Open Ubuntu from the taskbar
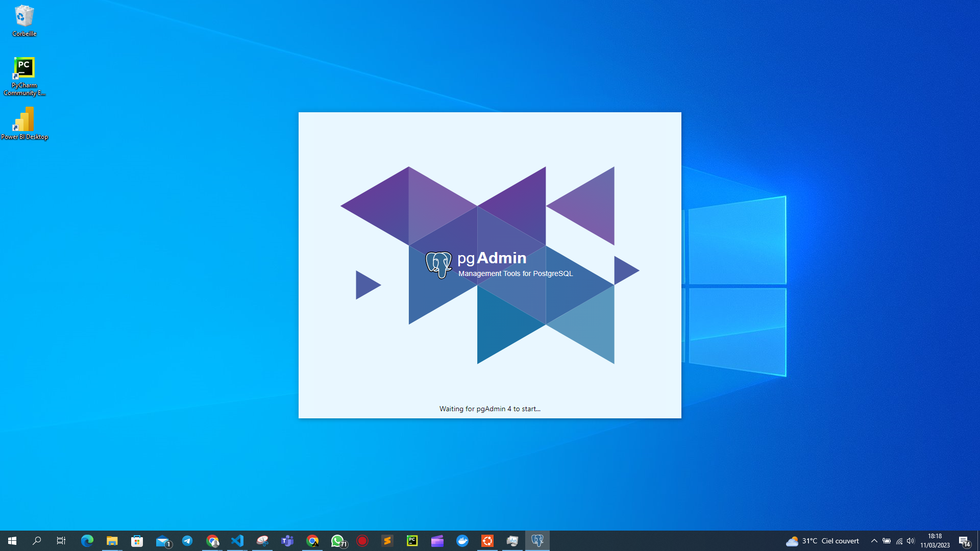The height and width of the screenshot is (551, 980). tap(487, 541)
